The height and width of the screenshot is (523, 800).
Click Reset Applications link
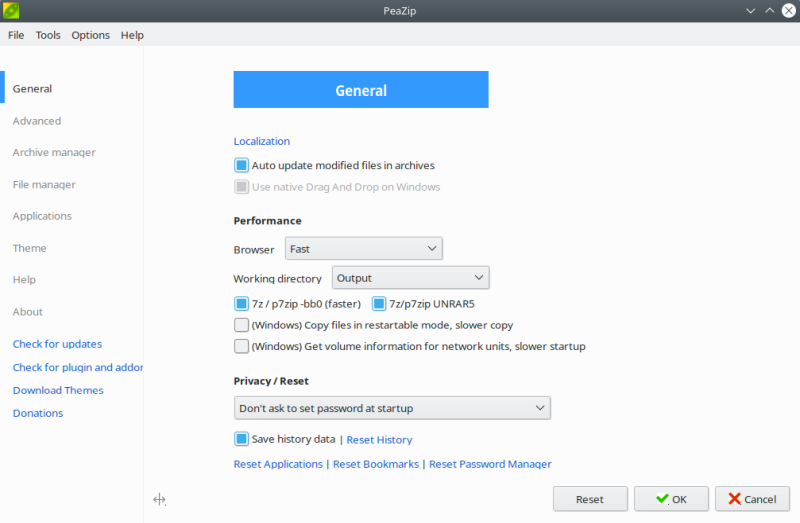[x=278, y=464]
